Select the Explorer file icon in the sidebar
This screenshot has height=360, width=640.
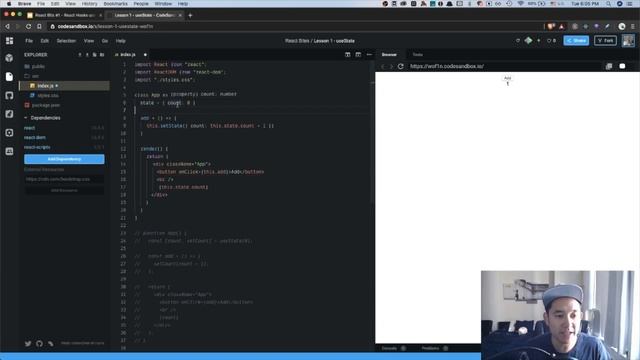(9, 77)
